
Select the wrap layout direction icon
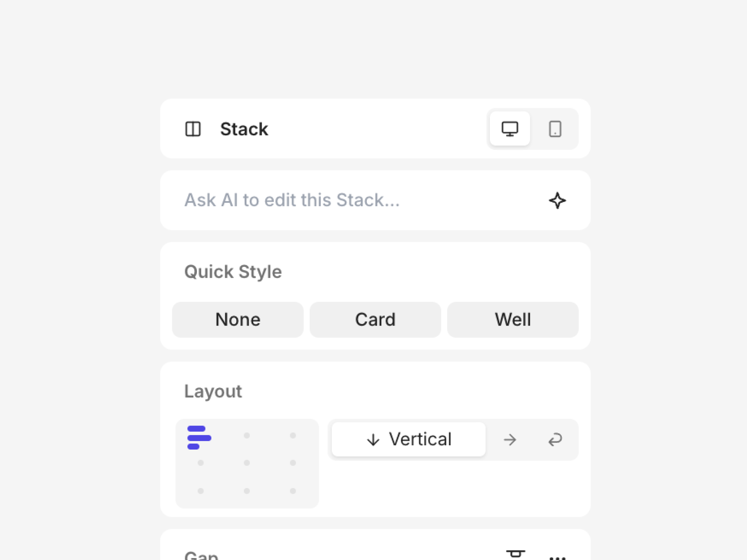point(556,440)
